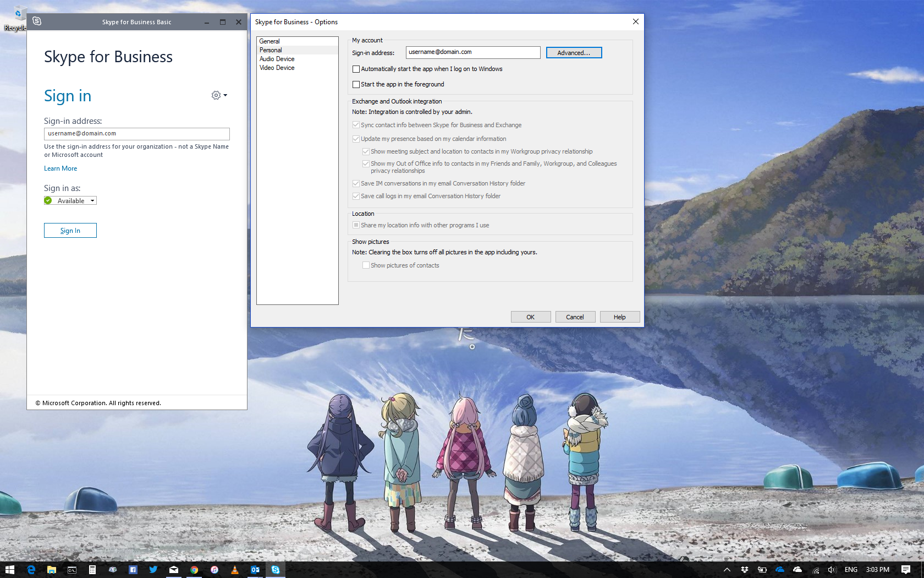This screenshot has height=578, width=924.
Task: Open the clock showing 3:03 PM
Action: coord(877,570)
